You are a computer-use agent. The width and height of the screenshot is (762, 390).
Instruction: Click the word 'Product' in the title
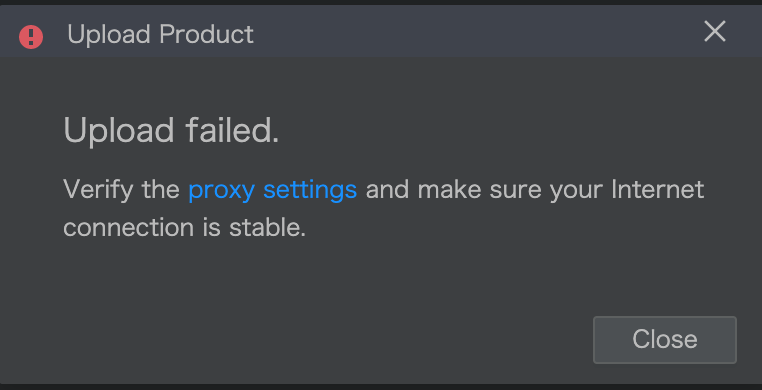pyautogui.click(x=207, y=34)
